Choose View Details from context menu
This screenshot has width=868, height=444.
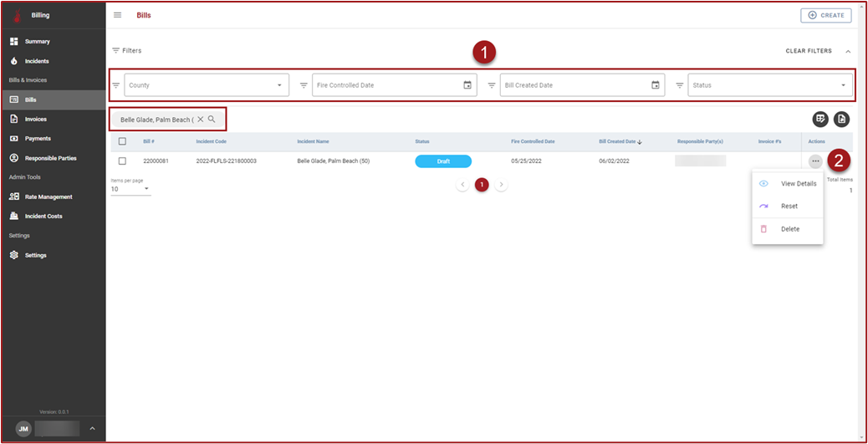tap(798, 184)
